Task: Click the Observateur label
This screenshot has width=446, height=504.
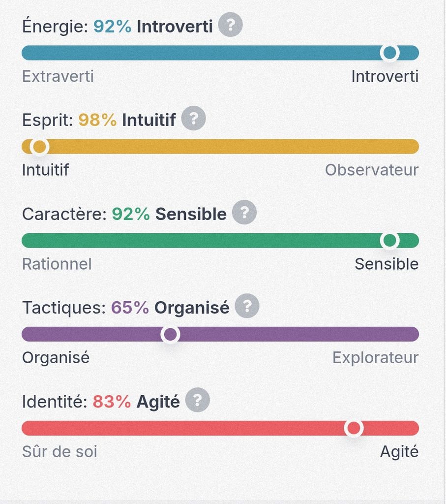Action: click(x=371, y=170)
